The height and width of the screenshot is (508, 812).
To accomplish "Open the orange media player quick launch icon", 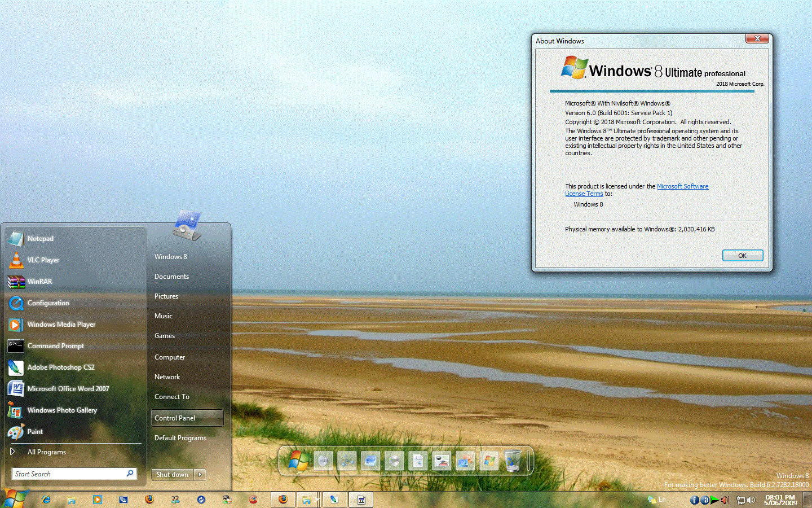I will [98, 500].
